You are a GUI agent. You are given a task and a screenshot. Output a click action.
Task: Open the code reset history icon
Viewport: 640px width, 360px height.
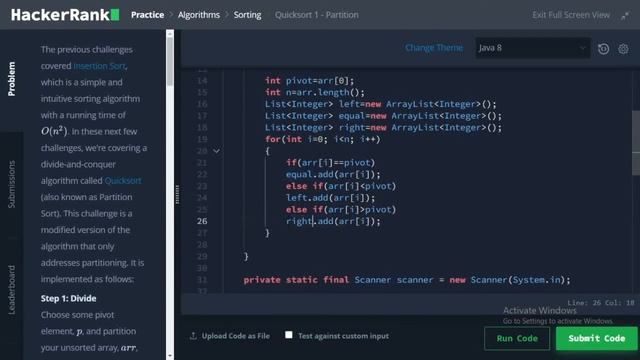(x=603, y=49)
